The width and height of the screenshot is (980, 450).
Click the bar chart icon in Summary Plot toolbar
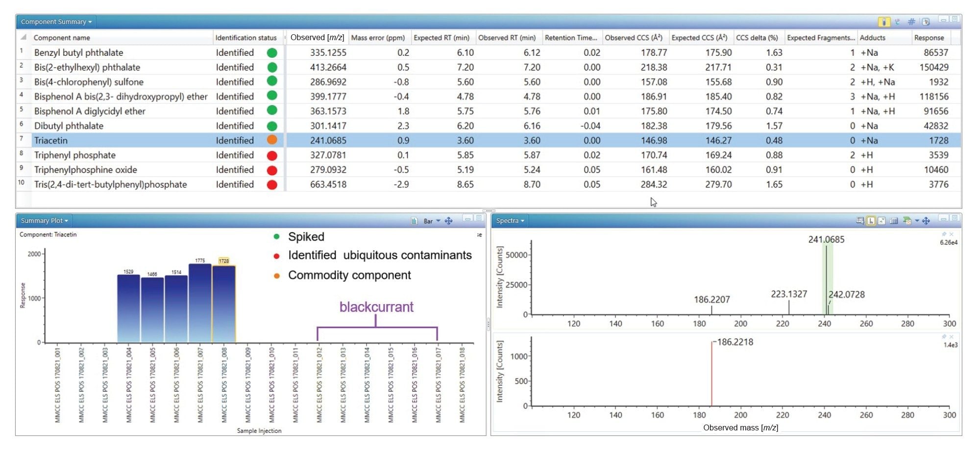tap(414, 221)
